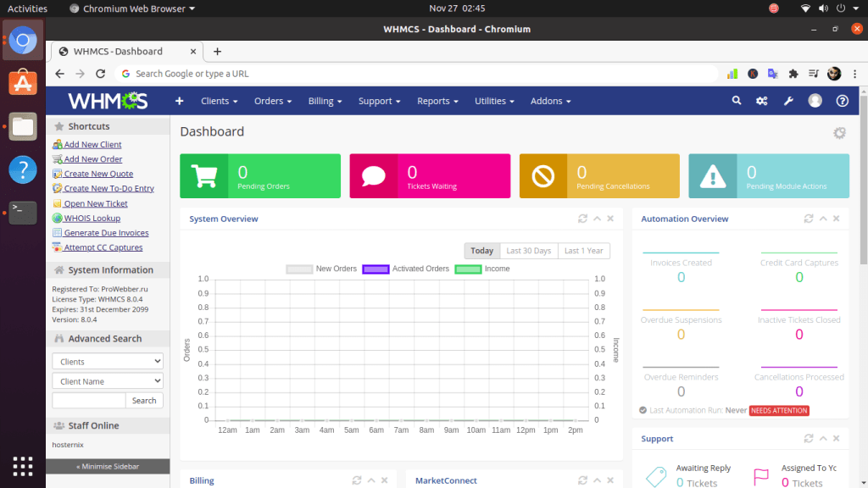Click Create New Quote shortcut
The image size is (868, 488).
coord(92,174)
